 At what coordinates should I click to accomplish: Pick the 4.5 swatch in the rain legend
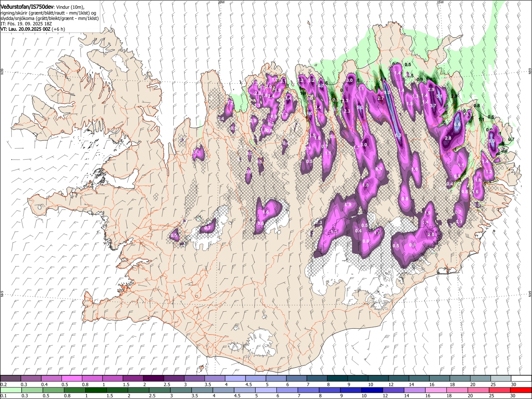coord(245,390)
